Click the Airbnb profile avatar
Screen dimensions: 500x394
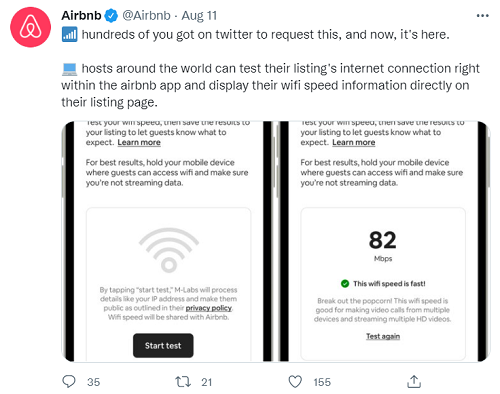coord(30,27)
